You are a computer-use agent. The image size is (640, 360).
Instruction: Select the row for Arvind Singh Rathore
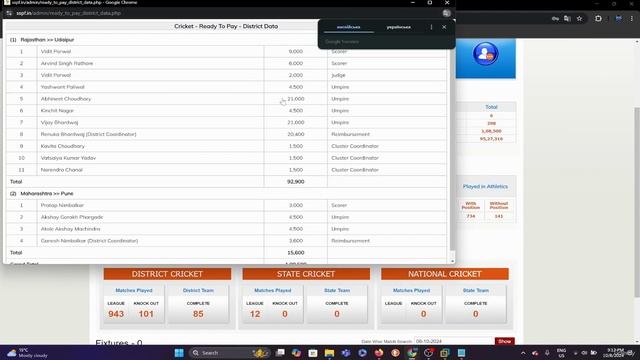[227, 63]
